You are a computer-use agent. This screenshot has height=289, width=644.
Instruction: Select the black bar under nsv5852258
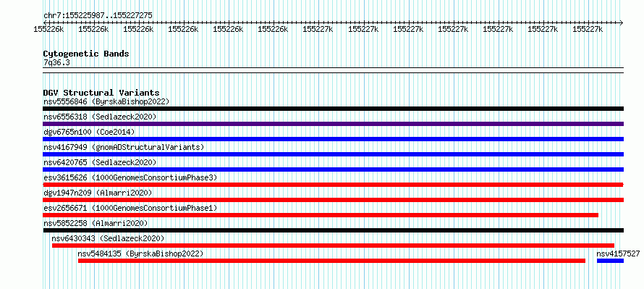click(333, 230)
